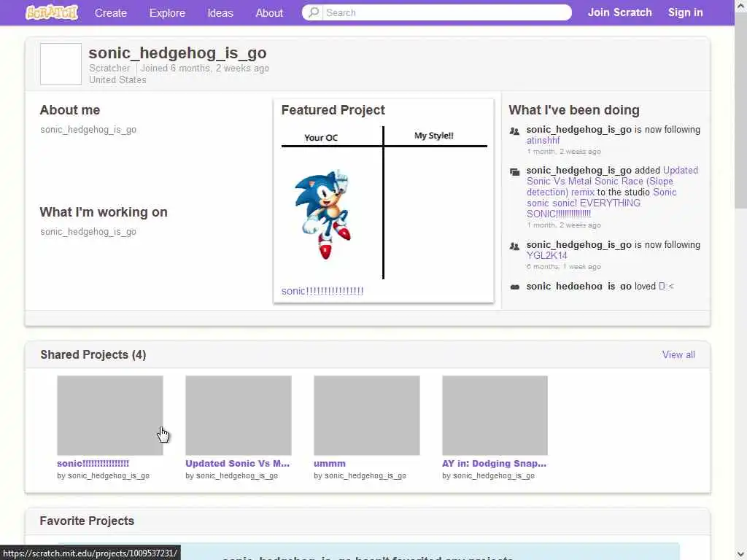The height and width of the screenshot is (560, 747).
Task: Click the following icon beside YGL2K14 activity
Action: coord(514,246)
